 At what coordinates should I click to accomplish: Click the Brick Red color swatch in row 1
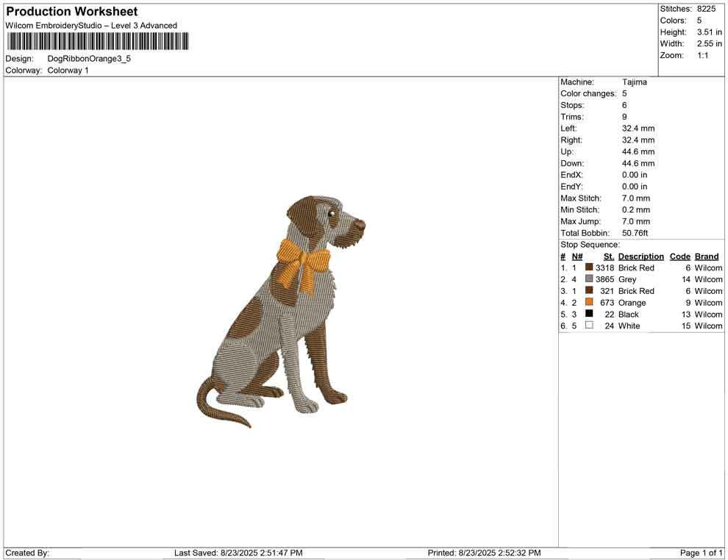(x=588, y=268)
